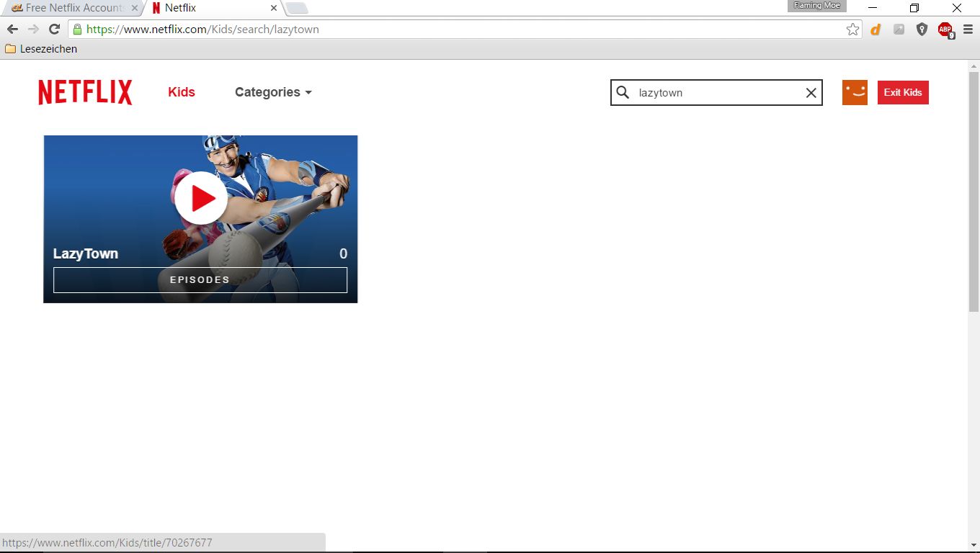Image resolution: width=980 pixels, height=553 pixels.
Task: Open the LazyTown Episodes button
Action: 200,280
